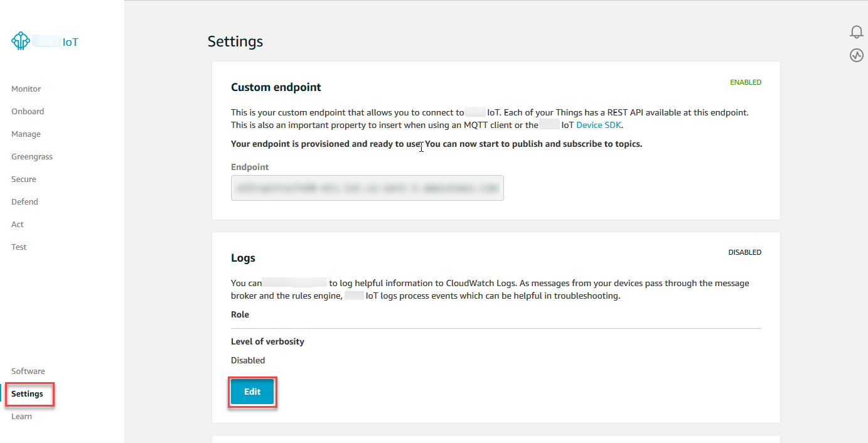
Task: Click the IoT service name text
Action: pyautogui.click(x=70, y=42)
